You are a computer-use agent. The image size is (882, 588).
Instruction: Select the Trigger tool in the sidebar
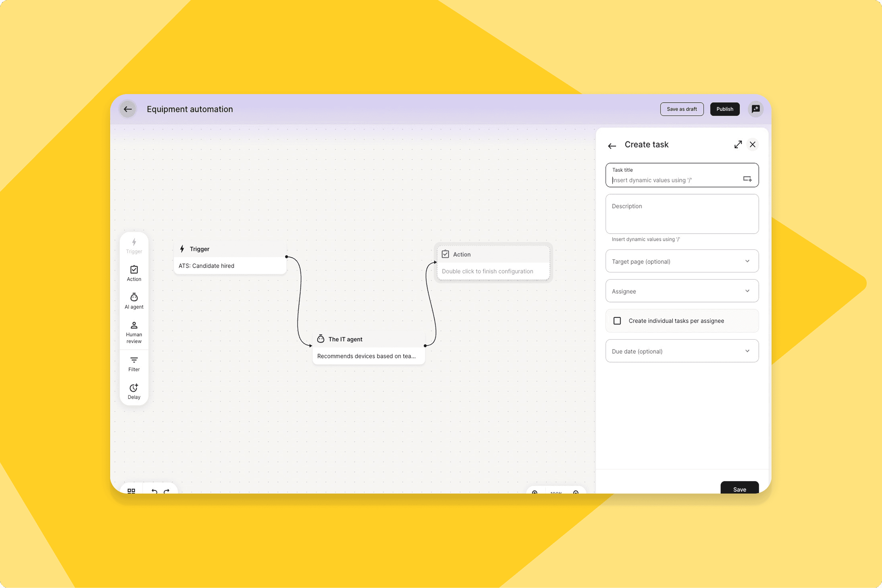pyautogui.click(x=134, y=246)
